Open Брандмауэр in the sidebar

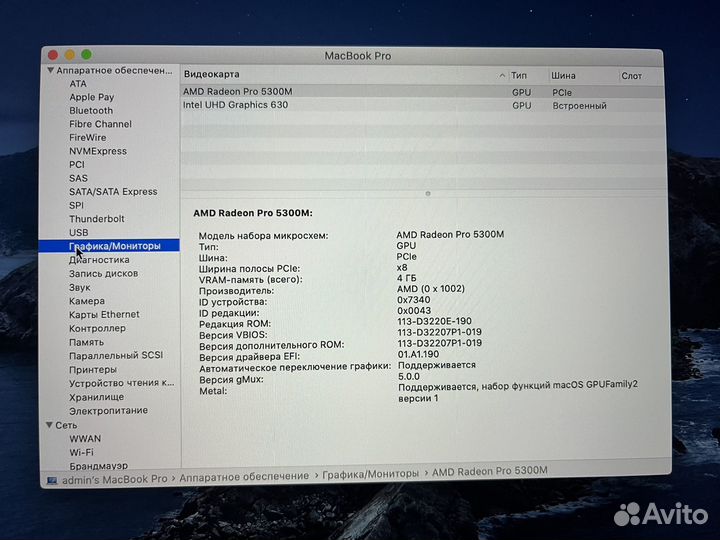(98, 466)
